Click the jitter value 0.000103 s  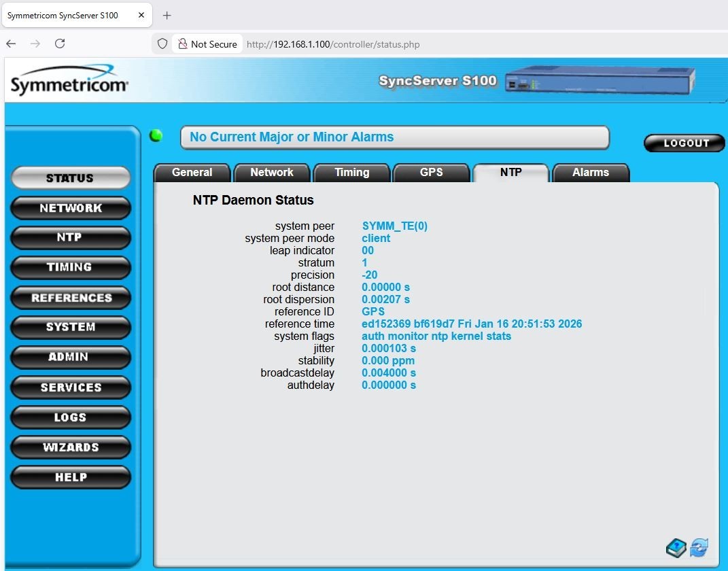(389, 348)
